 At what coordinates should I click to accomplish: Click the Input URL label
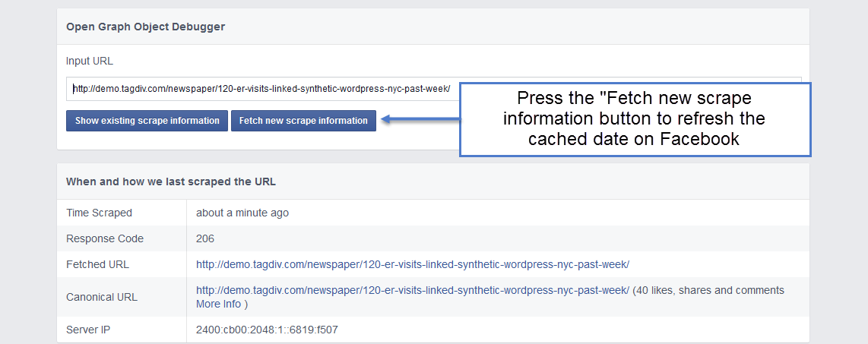tap(90, 61)
